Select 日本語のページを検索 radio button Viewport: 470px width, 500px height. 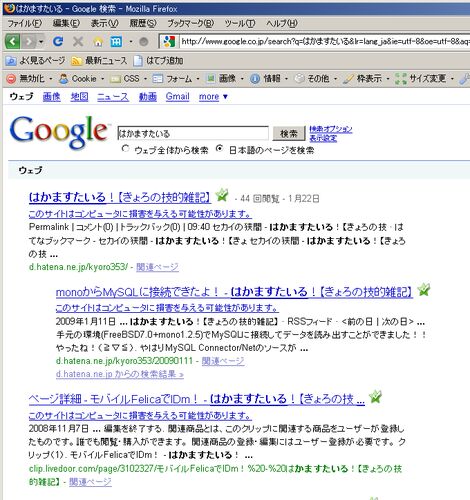coord(219,148)
